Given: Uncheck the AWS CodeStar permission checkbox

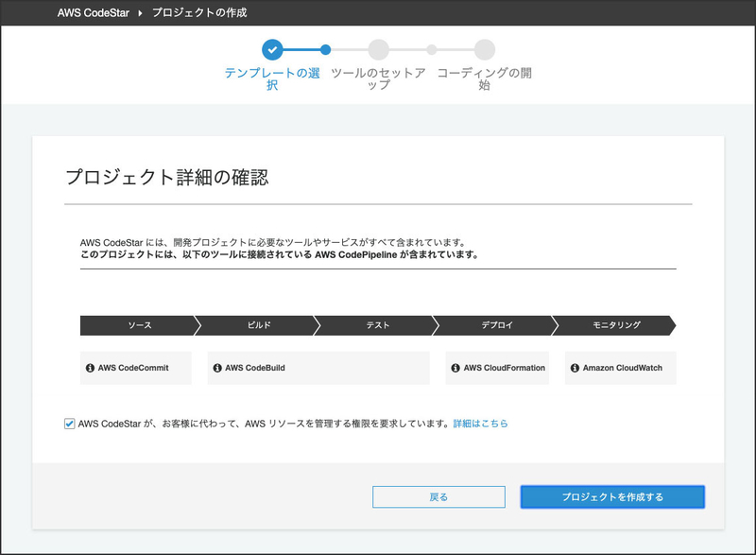Looking at the screenshot, I should point(69,424).
